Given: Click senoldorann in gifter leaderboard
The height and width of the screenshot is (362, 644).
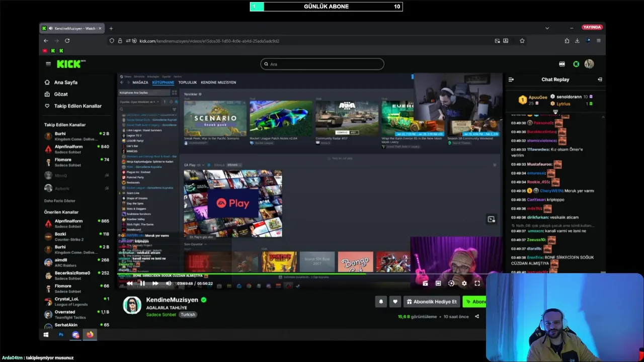Looking at the screenshot, I should 569,97.
